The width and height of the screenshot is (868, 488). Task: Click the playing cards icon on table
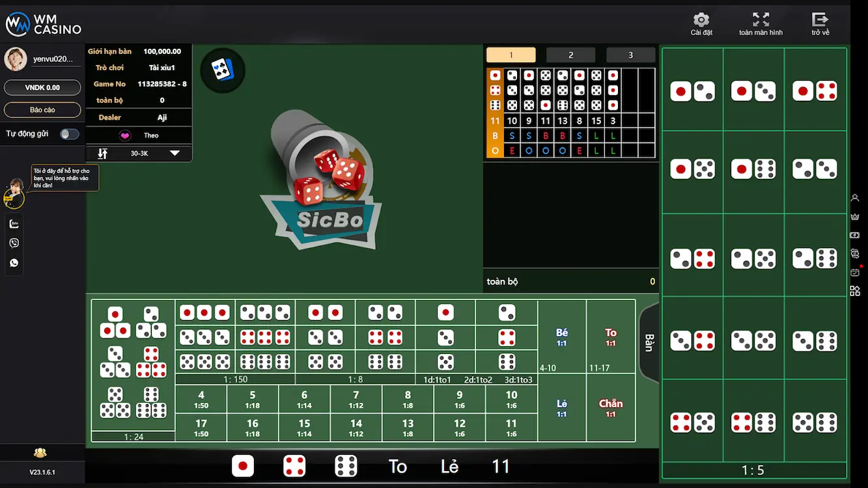pos(222,70)
